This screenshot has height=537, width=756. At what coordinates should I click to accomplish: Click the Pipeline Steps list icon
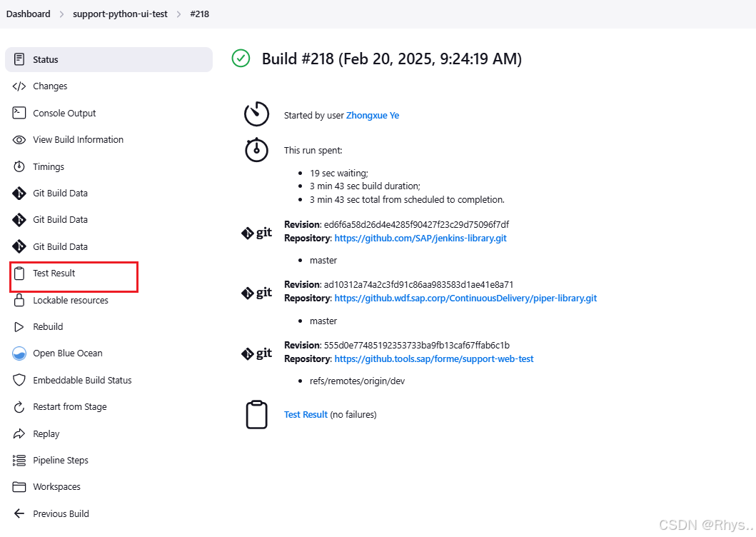click(19, 461)
